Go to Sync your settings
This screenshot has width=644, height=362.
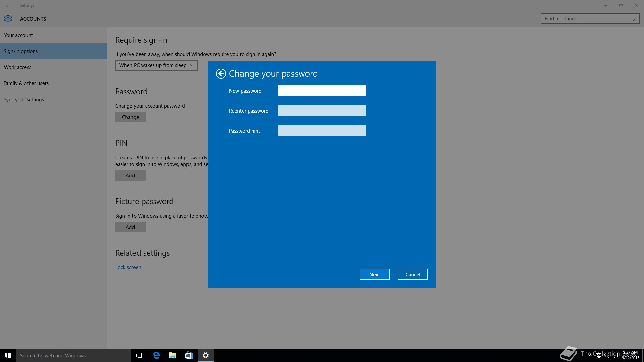coord(24,100)
